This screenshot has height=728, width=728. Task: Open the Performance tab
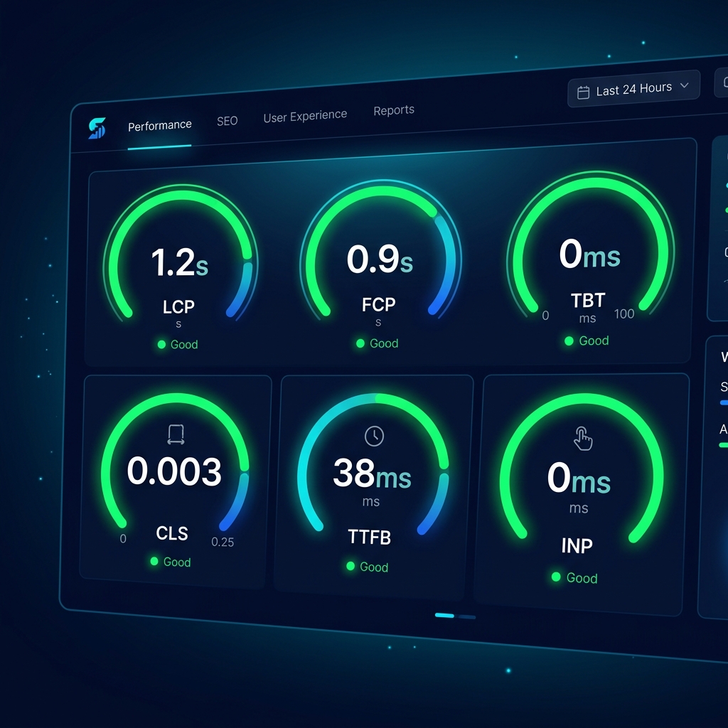click(x=160, y=126)
